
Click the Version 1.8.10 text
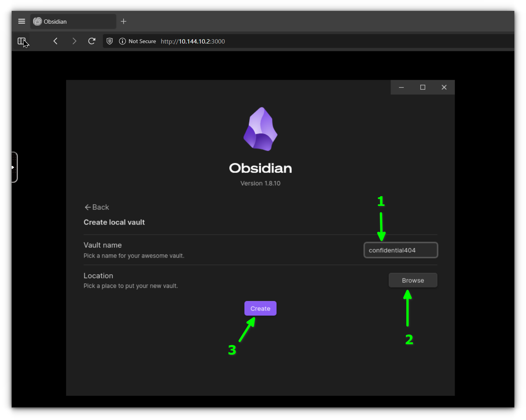tap(260, 183)
